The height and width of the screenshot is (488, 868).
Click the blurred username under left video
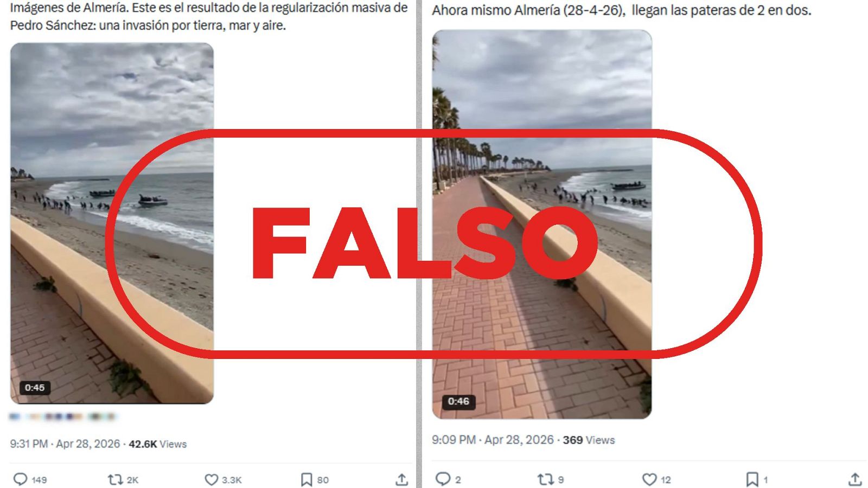(x=63, y=416)
